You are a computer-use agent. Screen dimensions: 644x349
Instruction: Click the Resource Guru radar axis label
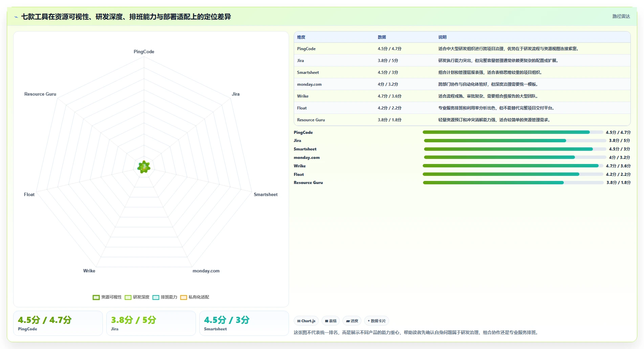click(40, 94)
